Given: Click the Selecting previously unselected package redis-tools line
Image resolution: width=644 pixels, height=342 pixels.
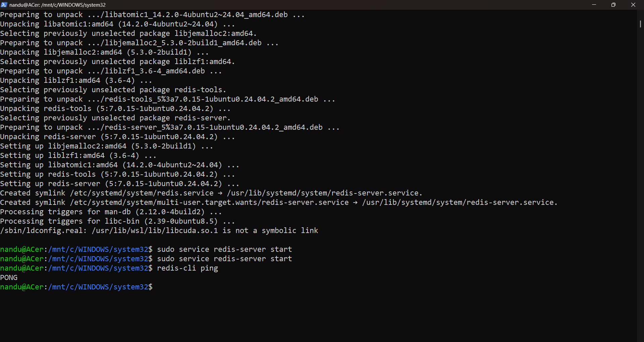Looking at the screenshot, I should [x=113, y=90].
